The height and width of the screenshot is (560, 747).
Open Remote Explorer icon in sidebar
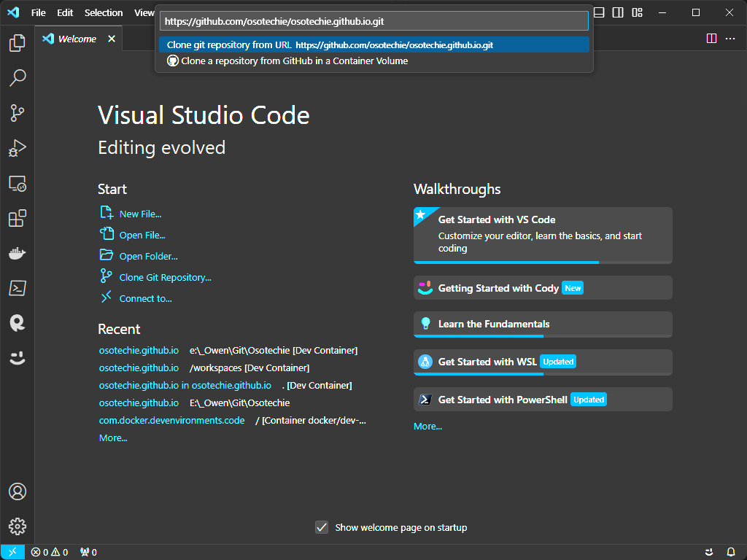[x=17, y=183]
